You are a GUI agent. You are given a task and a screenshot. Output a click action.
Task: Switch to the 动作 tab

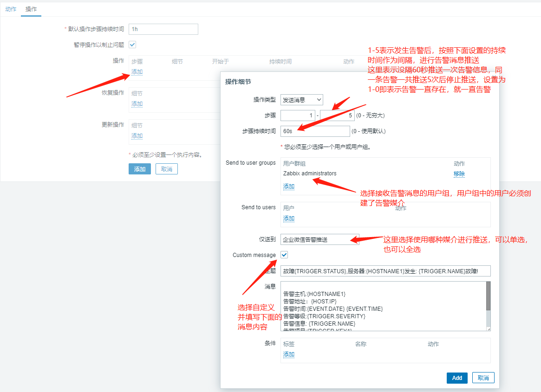[10, 8]
